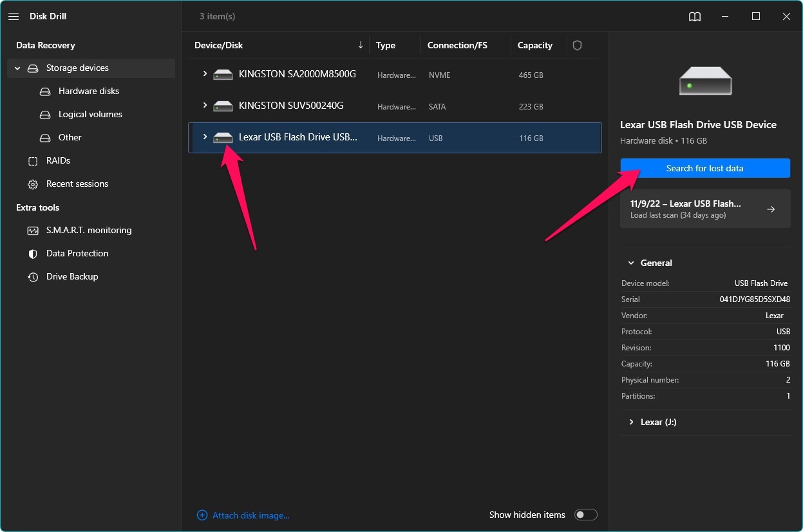Click the 465 GB capacity cell
This screenshot has height=532, width=803.
pos(531,75)
